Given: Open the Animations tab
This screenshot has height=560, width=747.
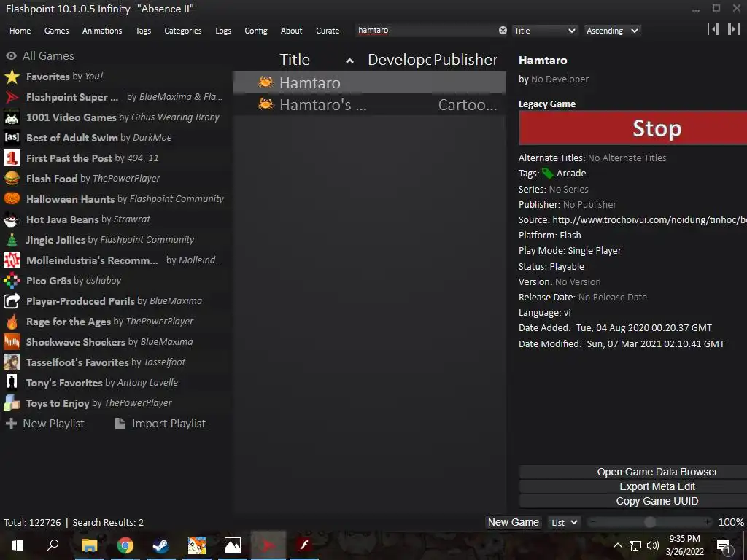Looking at the screenshot, I should (x=102, y=31).
